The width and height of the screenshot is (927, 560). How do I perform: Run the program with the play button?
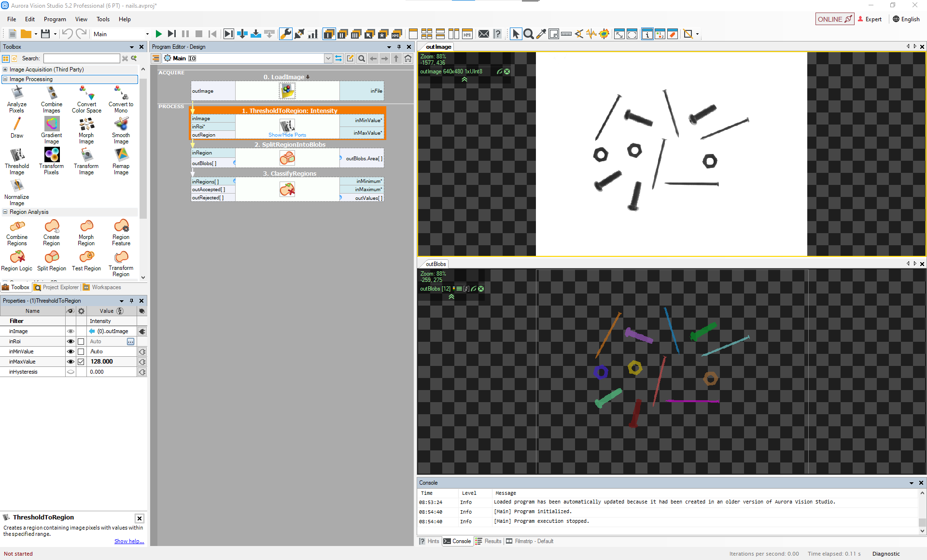158,34
